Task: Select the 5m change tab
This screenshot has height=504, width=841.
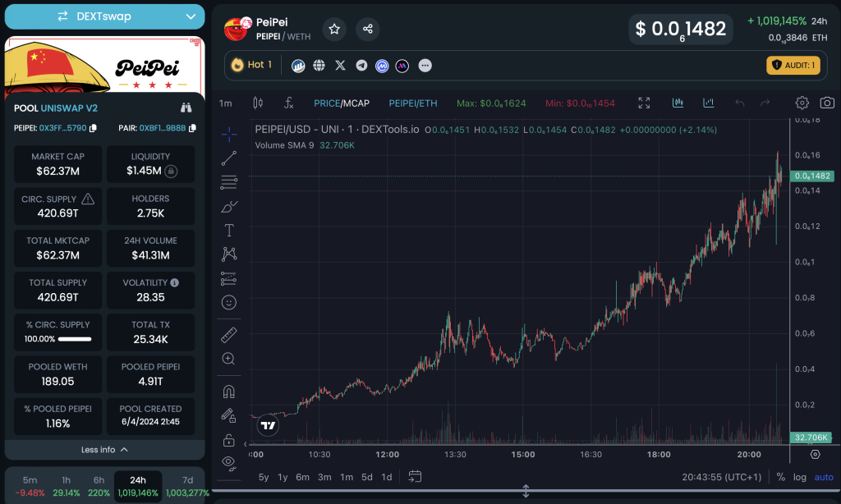Action: [x=30, y=486]
